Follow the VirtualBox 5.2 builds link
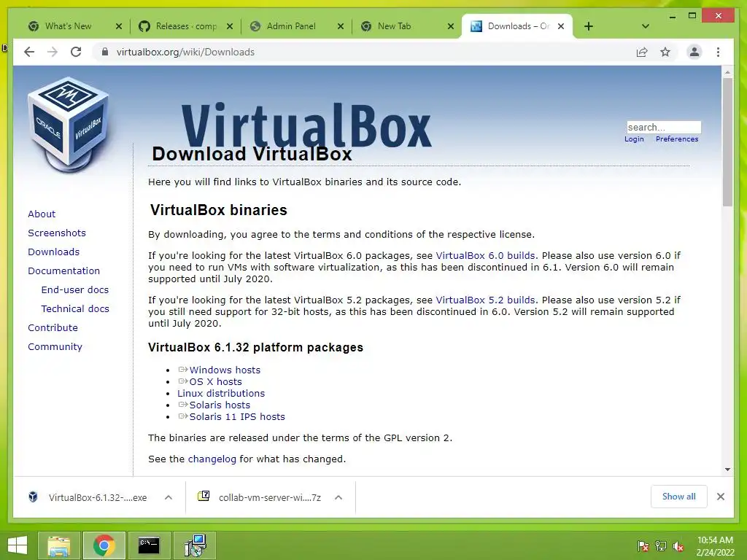This screenshot has width=747, height=560. click(x=485, y=300)
